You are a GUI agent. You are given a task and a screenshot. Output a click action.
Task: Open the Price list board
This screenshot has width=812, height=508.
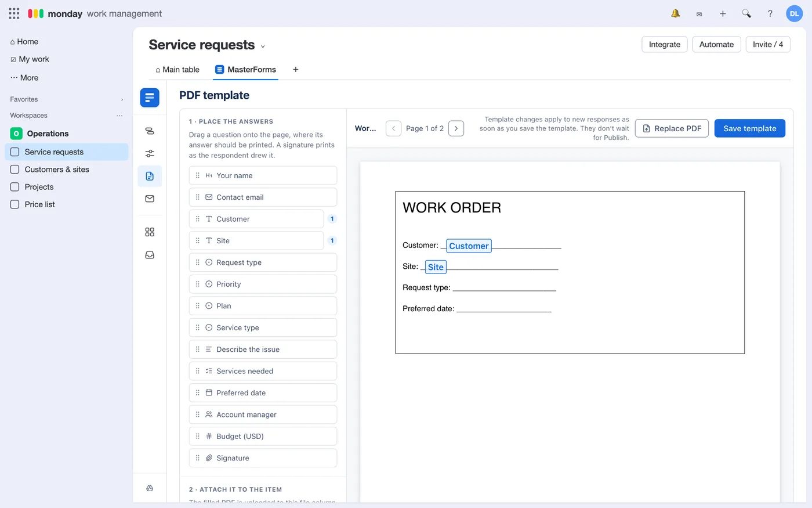pos(67,204)
